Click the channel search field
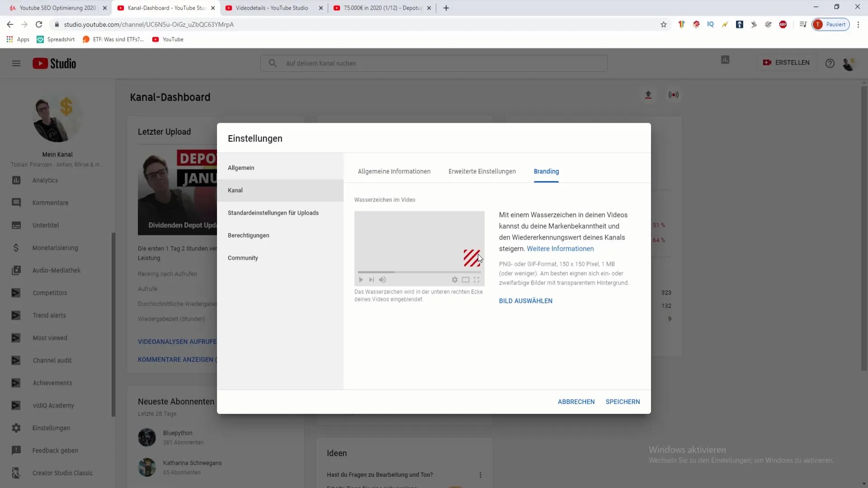The height and width of the screenshot is (488, 868). pyautogui.click(x=434, y=63)
